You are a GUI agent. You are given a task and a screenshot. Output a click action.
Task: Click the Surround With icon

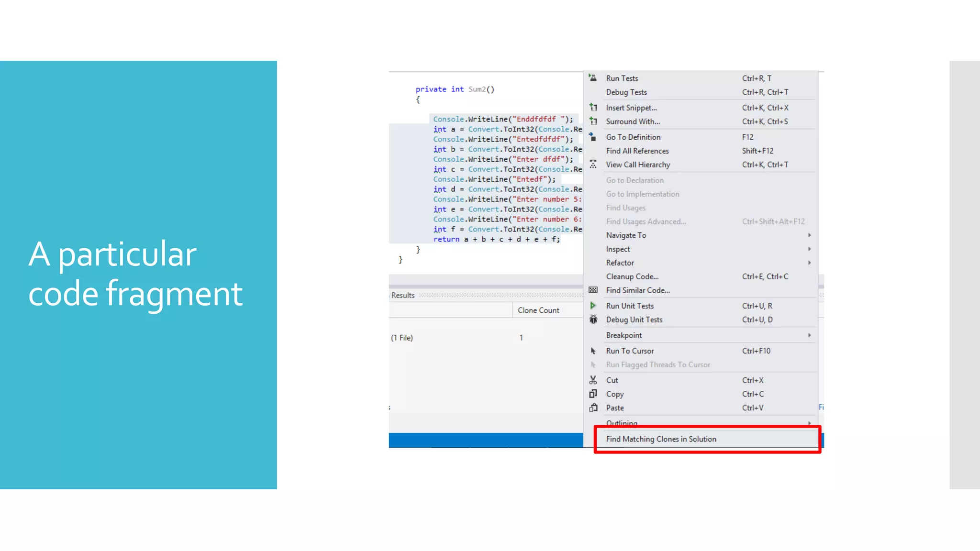[593, 121]
